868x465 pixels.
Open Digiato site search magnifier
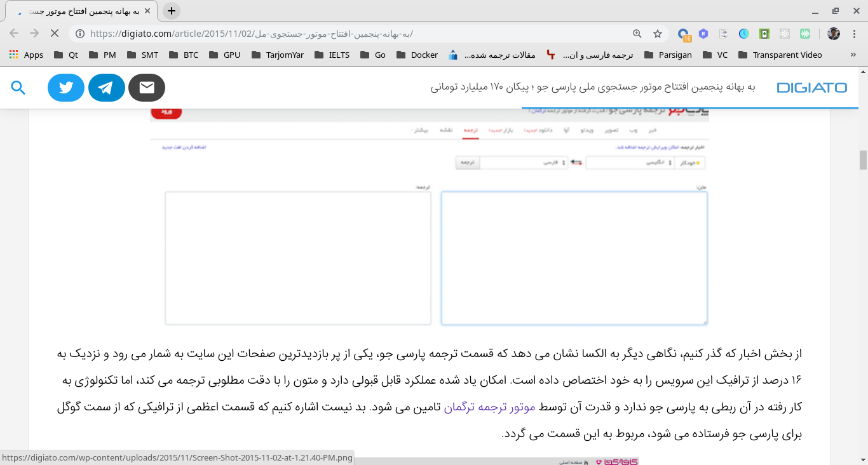pyautogui.click(x=18, y=88)
